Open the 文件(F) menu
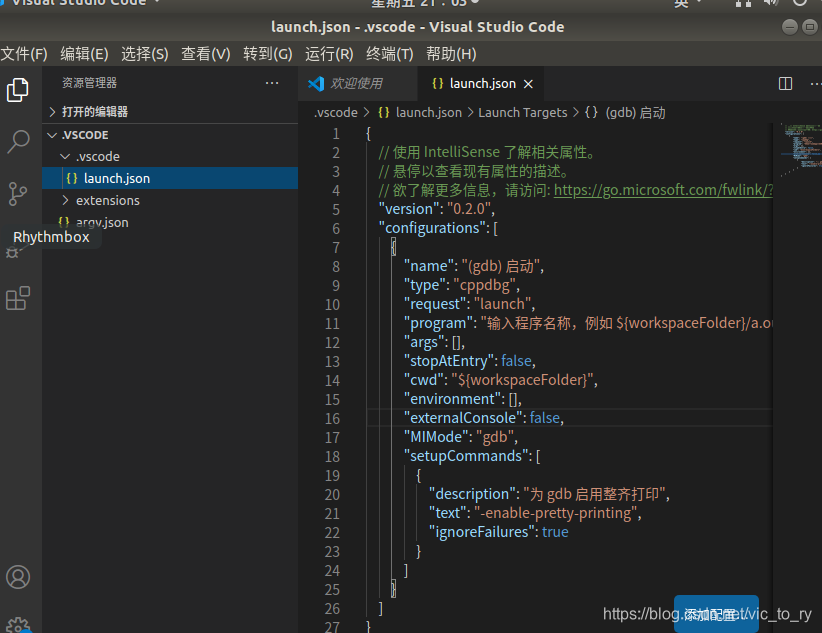Image resolution: width=822 pixels, height=633 pixels. pyautogui.click(x=24, y=54)
